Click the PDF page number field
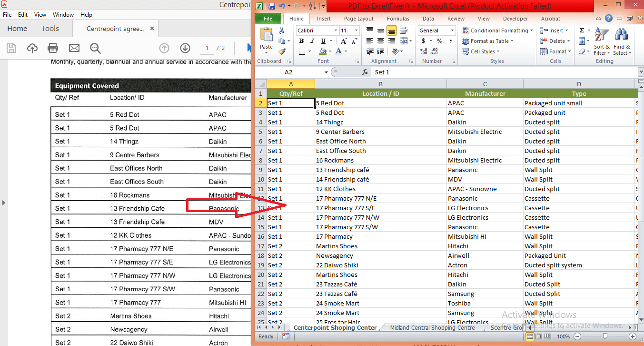 (207, 48)
